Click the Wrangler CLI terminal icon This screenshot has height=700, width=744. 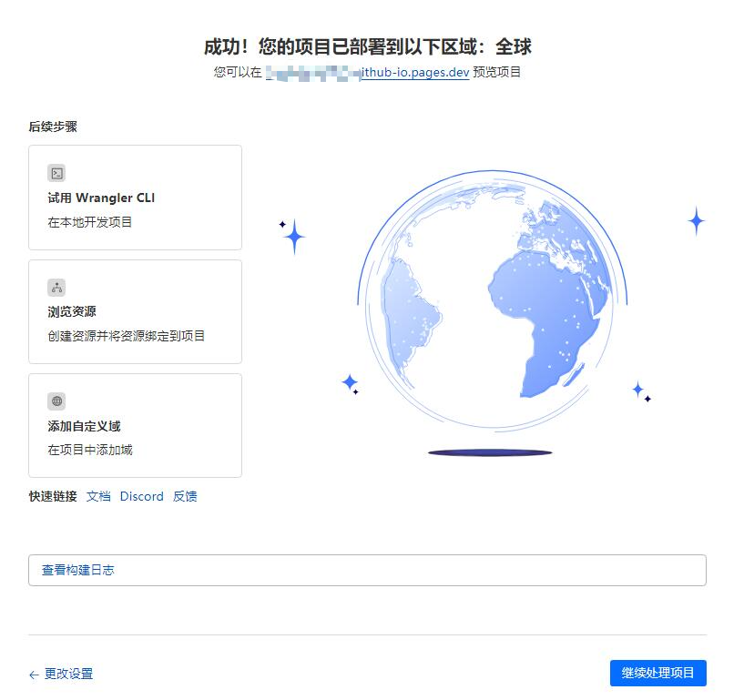pos(57,173)
